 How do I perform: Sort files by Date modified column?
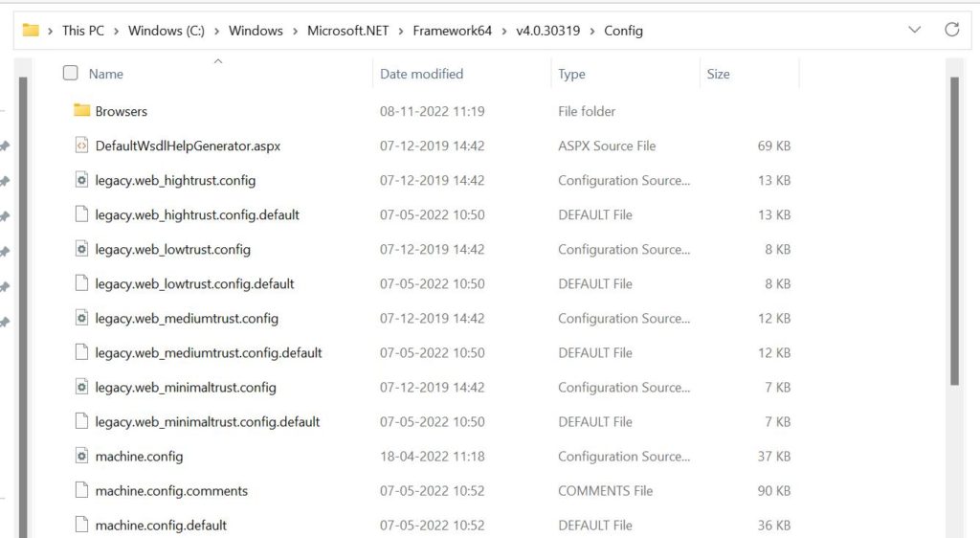point(421,74)
